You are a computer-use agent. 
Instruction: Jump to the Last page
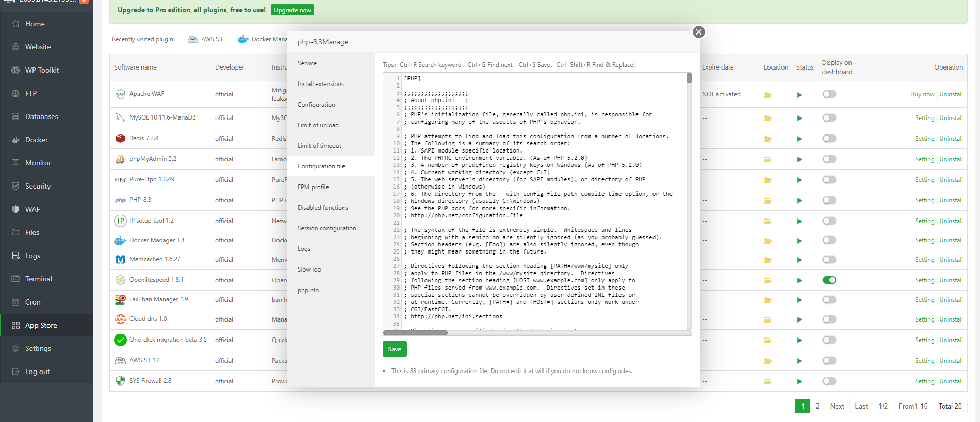[x=861, y=406]
